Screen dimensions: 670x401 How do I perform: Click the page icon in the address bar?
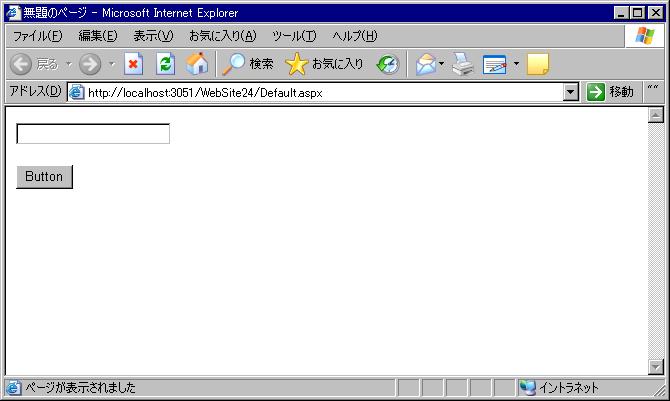pyautogui.click(x=77, y=92)
